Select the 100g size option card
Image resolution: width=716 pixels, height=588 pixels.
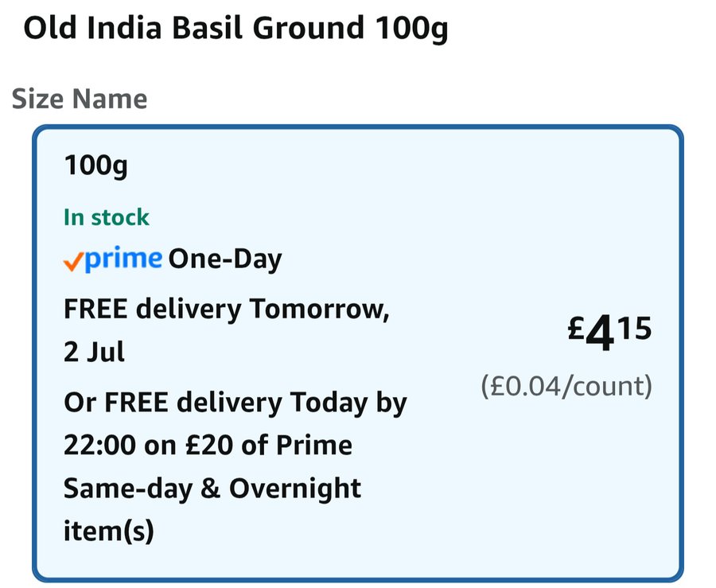coord(357,353)
